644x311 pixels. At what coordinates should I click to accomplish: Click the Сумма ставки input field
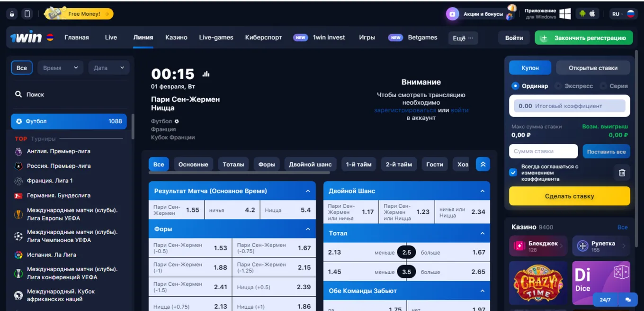click(x=544, y=151)
